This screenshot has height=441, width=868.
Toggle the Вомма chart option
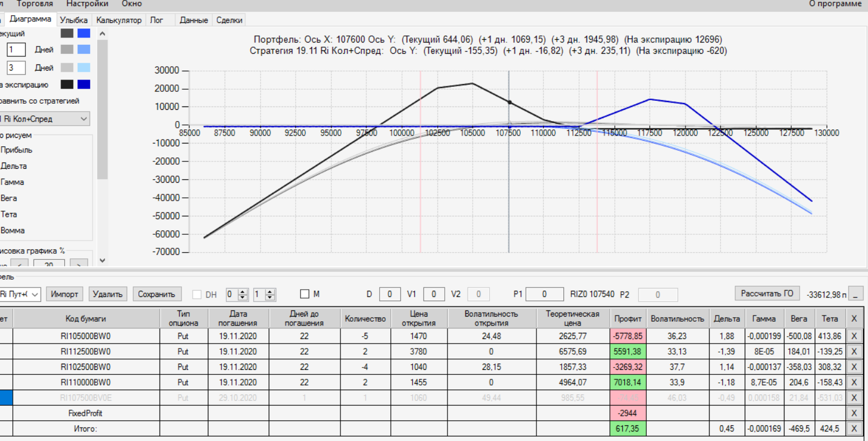[12, 230]
